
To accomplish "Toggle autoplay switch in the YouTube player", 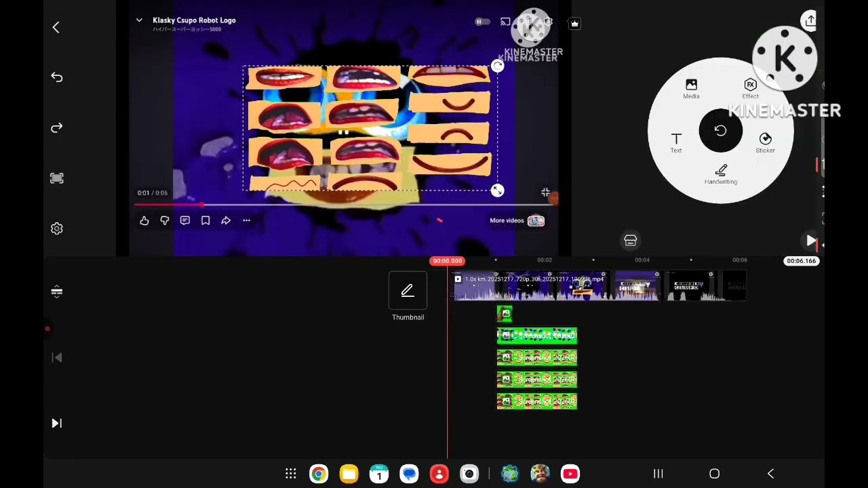I will tap(481, 22).
